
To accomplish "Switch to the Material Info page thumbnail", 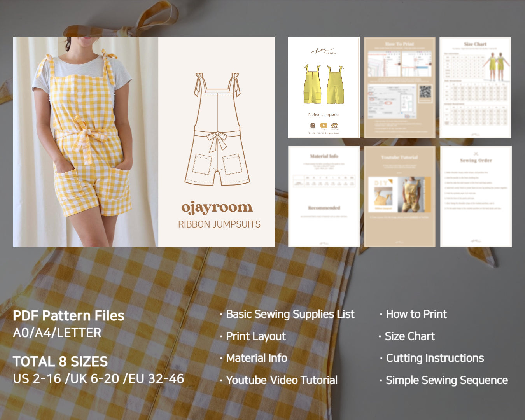I will pyautogui.click(x=324, y=196).
